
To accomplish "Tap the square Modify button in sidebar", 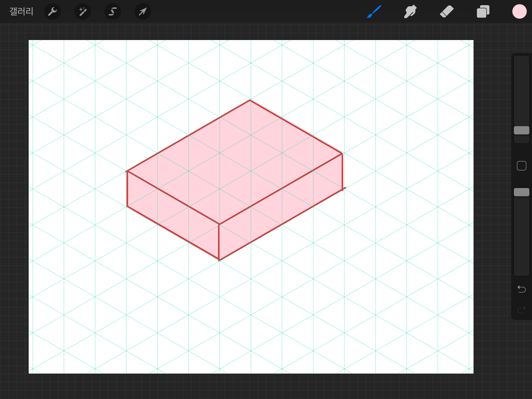I will 521,166.
